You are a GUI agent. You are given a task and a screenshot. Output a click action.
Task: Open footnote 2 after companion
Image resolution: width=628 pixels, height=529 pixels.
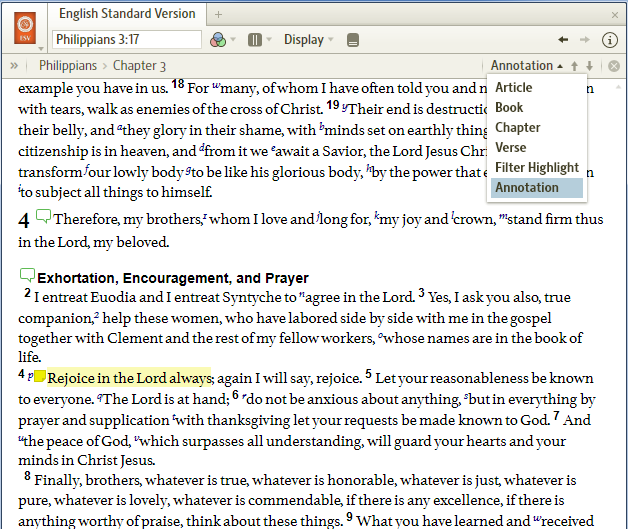97,316
